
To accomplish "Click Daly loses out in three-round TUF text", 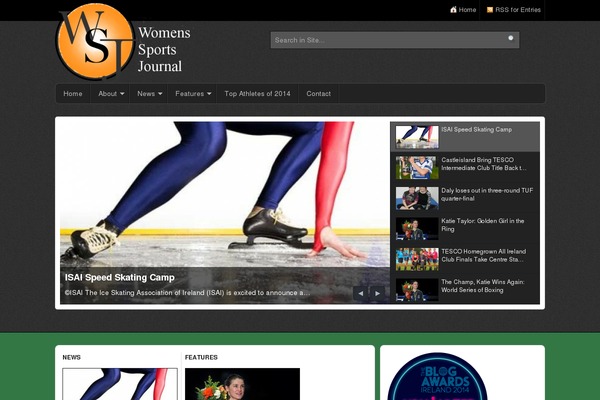I will pyautogui.click(x=487, y=194).
